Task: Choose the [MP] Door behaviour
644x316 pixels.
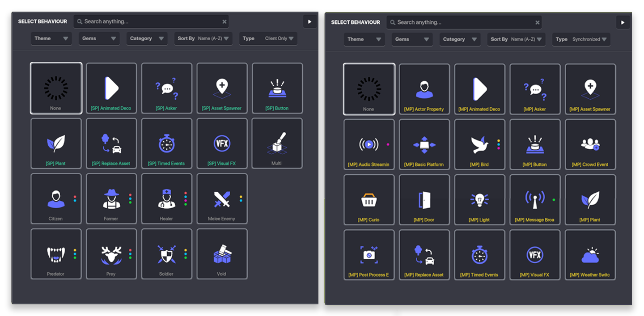Action: click(x=424, y=200)
